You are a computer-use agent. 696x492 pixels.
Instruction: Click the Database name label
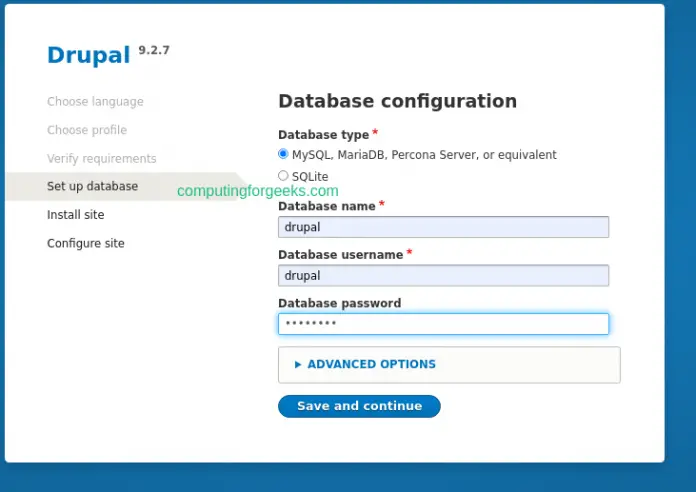point(326,206)
